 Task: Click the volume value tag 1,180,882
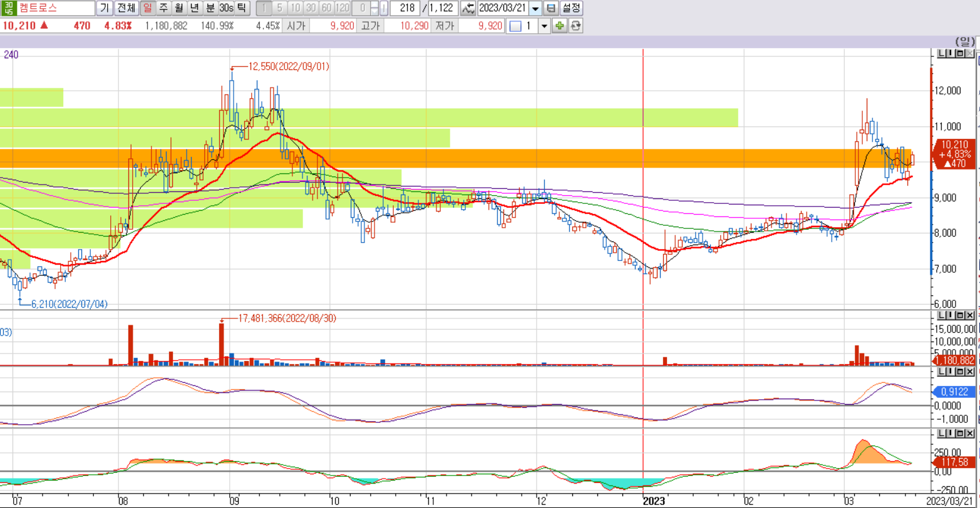click(954, 361)
